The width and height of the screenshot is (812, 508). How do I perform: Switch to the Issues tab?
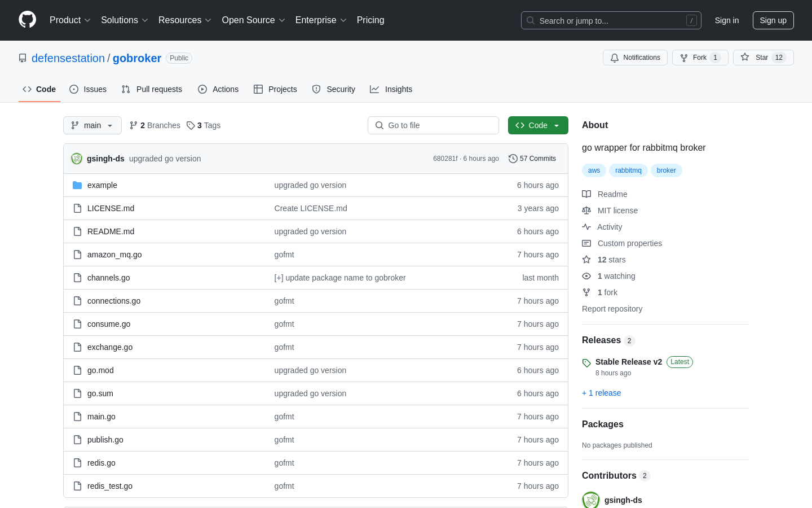click(x=88, y=89)
